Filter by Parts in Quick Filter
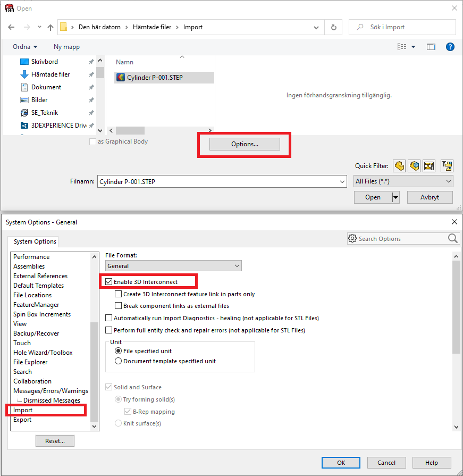Screen dimensions: 463x476 (399, 166)
